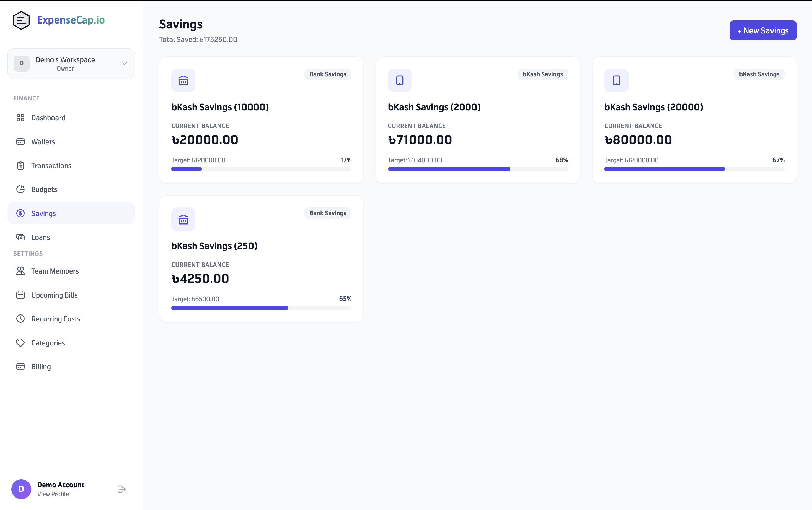The width and height of the screenshot is (812, 510).
Task: Open Categories under Settings
Action: [x=20, y=342]
